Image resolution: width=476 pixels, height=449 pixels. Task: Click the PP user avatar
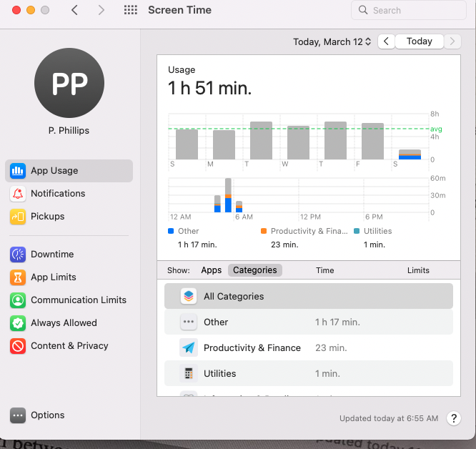point(69,83)
